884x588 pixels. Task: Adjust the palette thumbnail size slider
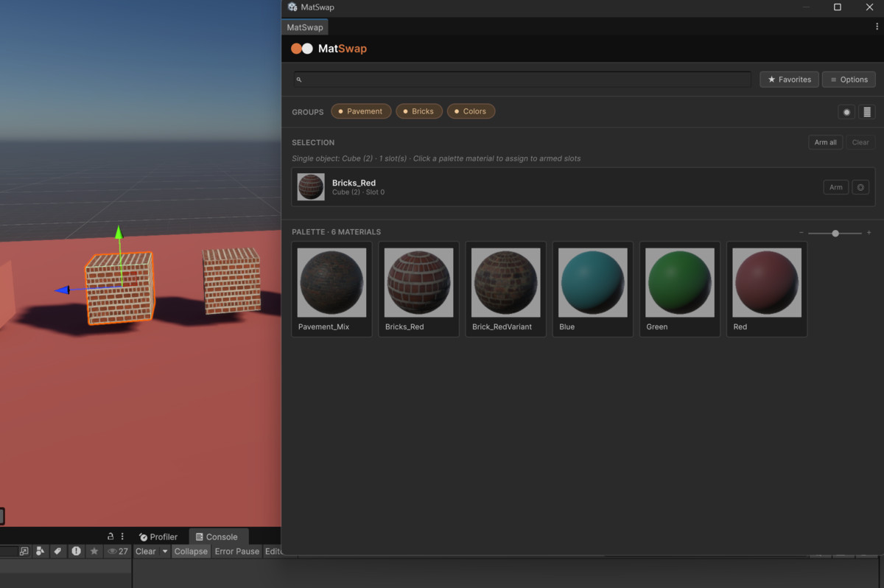coord(835,233)
